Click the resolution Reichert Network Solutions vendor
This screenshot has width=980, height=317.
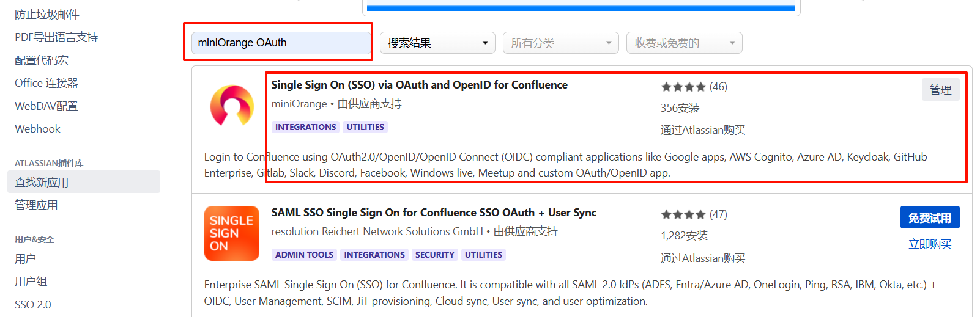[377, 231]
